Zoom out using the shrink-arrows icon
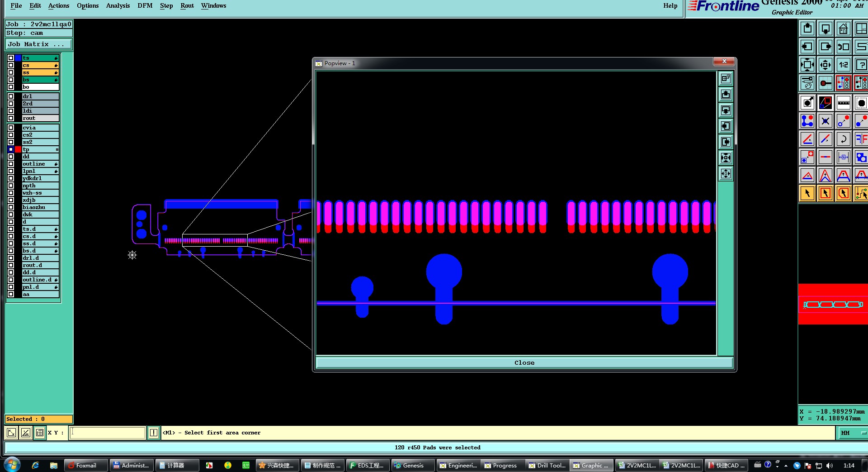868x472 pixels. point(826,65)
